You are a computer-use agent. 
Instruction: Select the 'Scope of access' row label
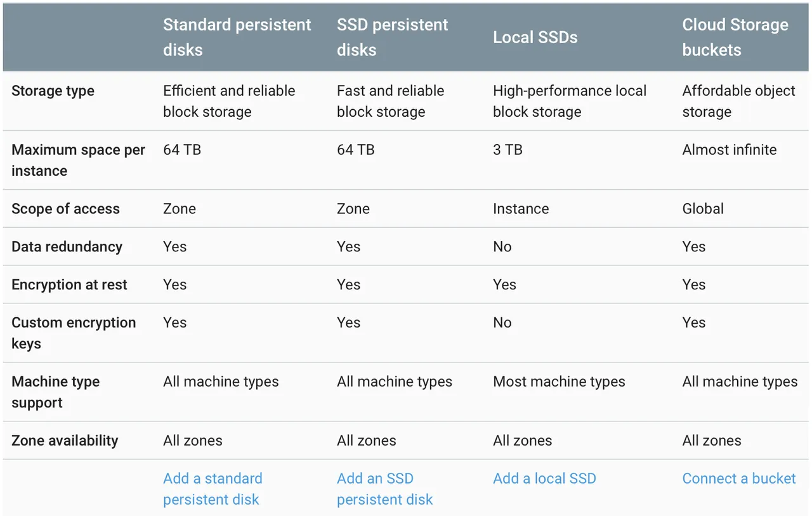65,209
